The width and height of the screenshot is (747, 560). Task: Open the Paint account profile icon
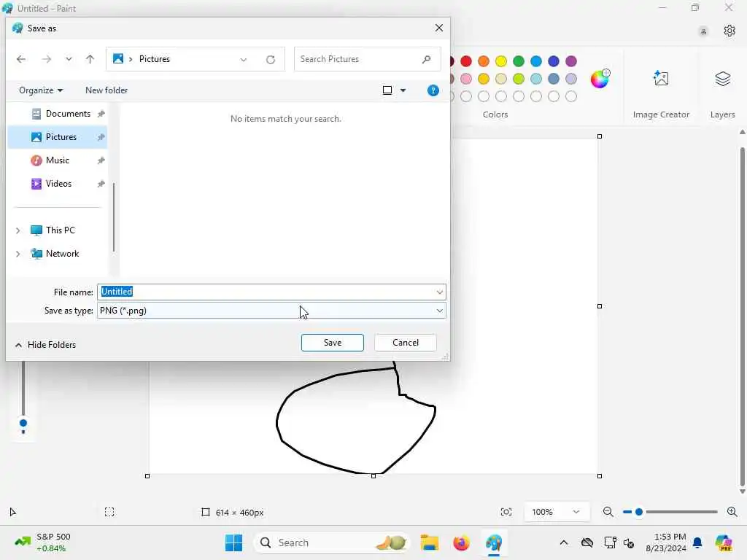[x=703, y=31]
